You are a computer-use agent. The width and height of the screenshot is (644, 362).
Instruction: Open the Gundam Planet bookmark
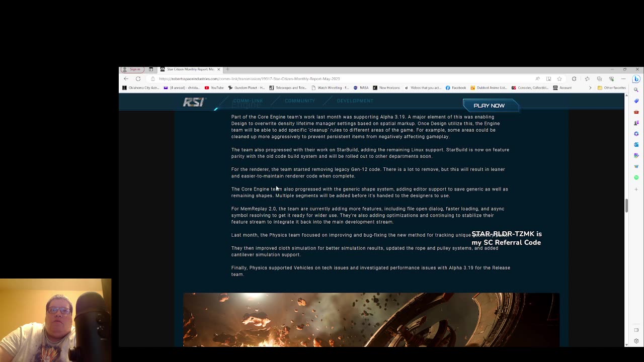[247, 87]
